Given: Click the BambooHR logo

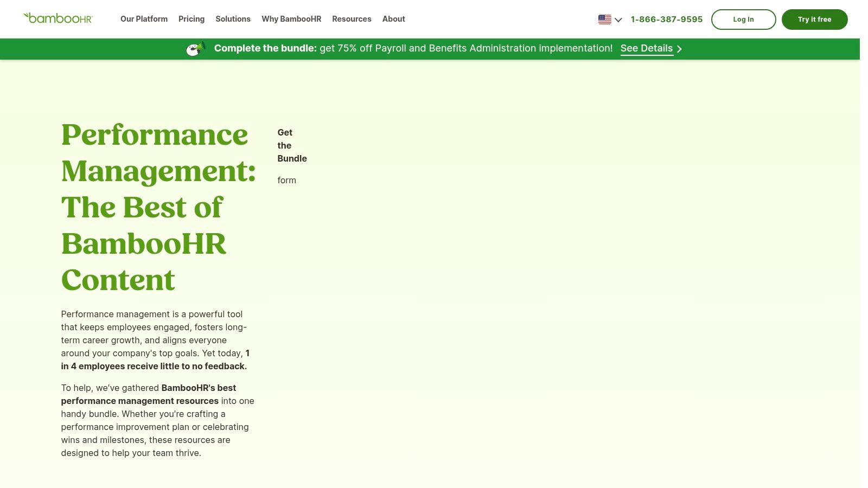Looking at the screenshot, I should click(58, 17).
